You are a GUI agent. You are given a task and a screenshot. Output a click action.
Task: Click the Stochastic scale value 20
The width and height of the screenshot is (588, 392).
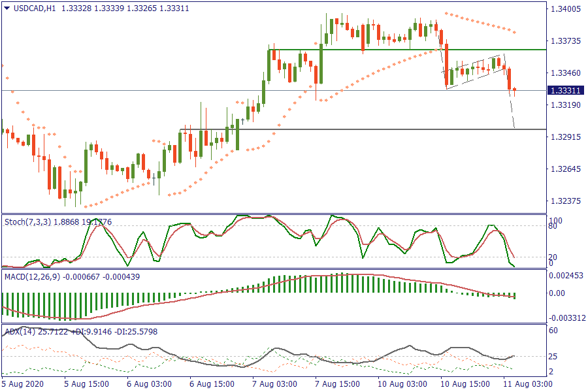tap(553, 257)
